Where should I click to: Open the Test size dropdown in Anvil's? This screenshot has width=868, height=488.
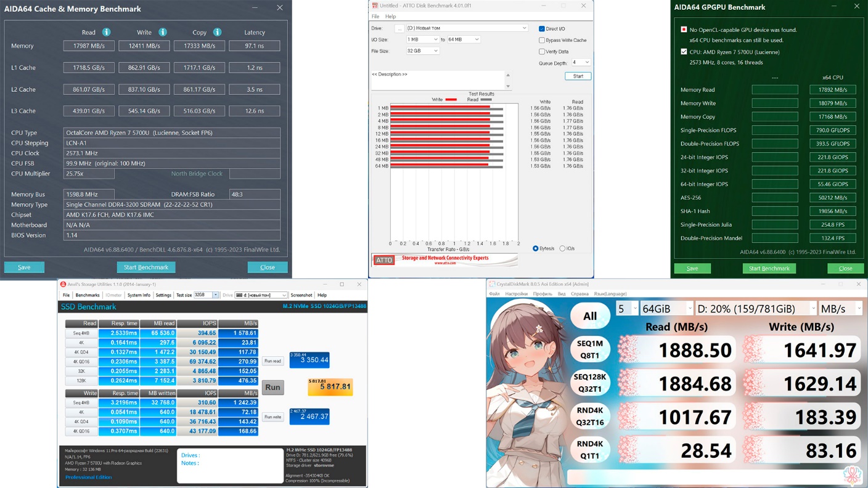click(206, 295)
